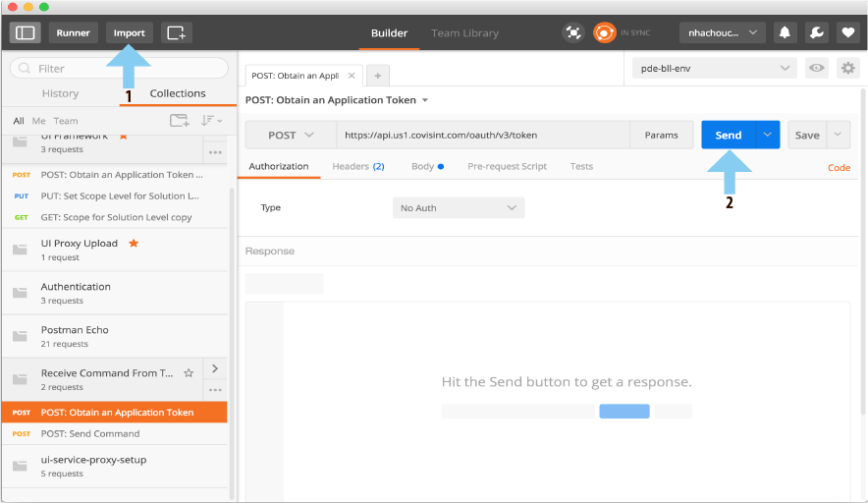Toggle environment quick look eye icon
This screenshot has width=868, height=503.
[x=816, y=68]
